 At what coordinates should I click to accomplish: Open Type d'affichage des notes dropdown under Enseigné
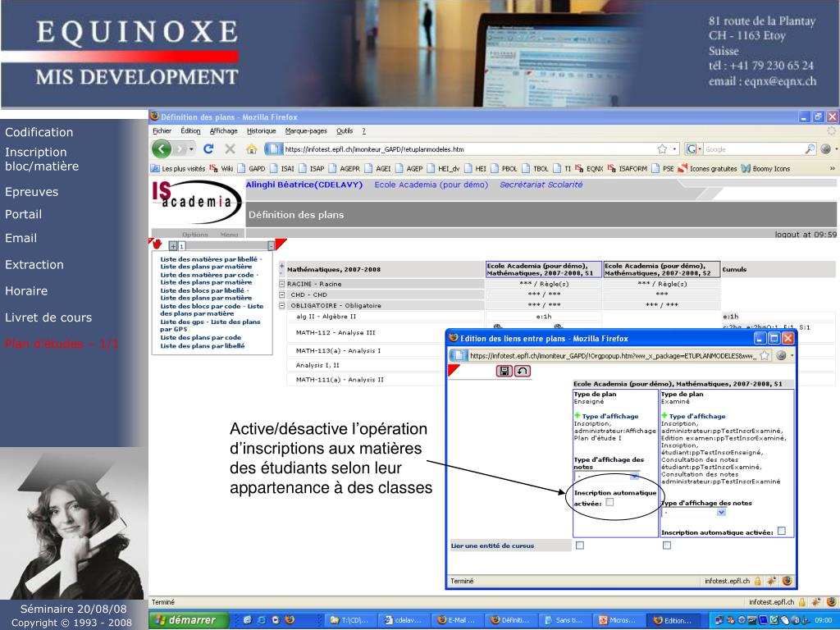click(607, 477)
